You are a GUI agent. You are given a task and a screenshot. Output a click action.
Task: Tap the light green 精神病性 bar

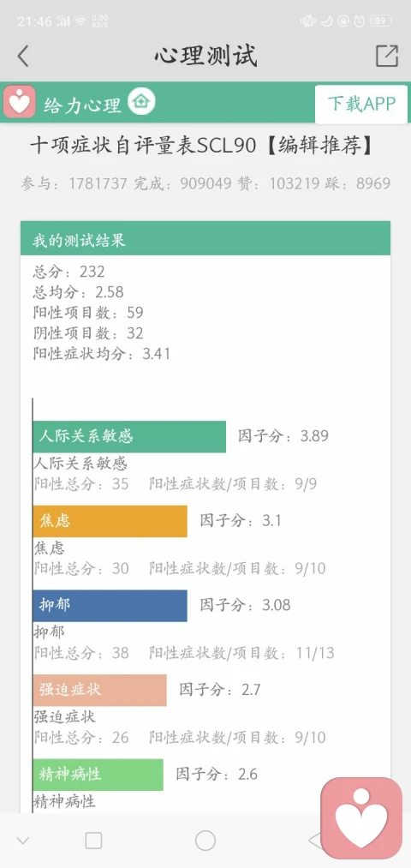point(98,775)
